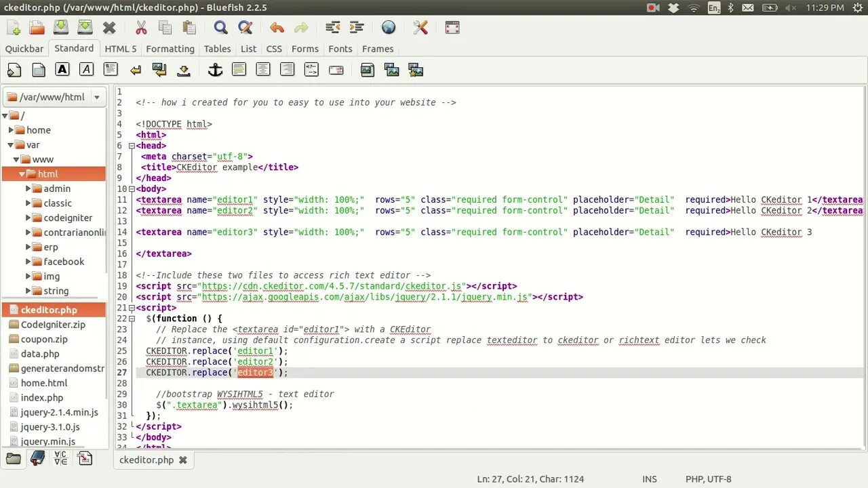Undo last change
Image resolution: width=868 pixels, height=488 pixels.
(x=277, y=28)
